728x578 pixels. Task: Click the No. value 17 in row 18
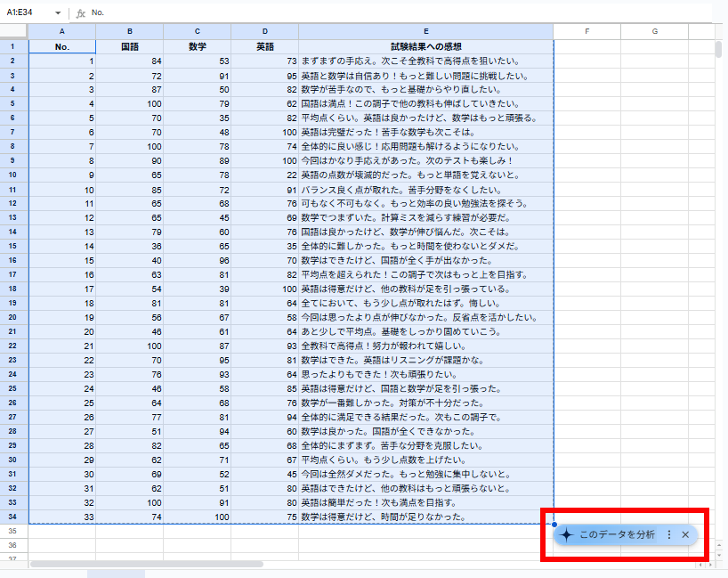point(62,289)
